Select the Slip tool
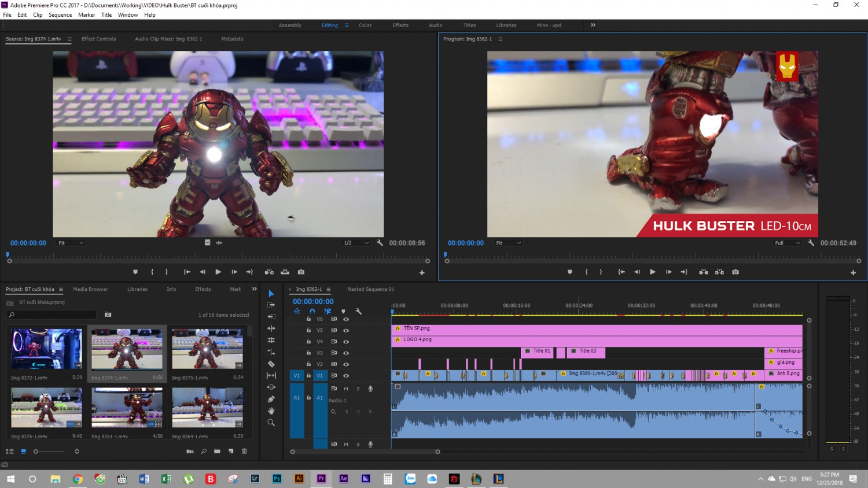Image resolution: width=868 pixels, height=488 pixels. click(271, 375)
